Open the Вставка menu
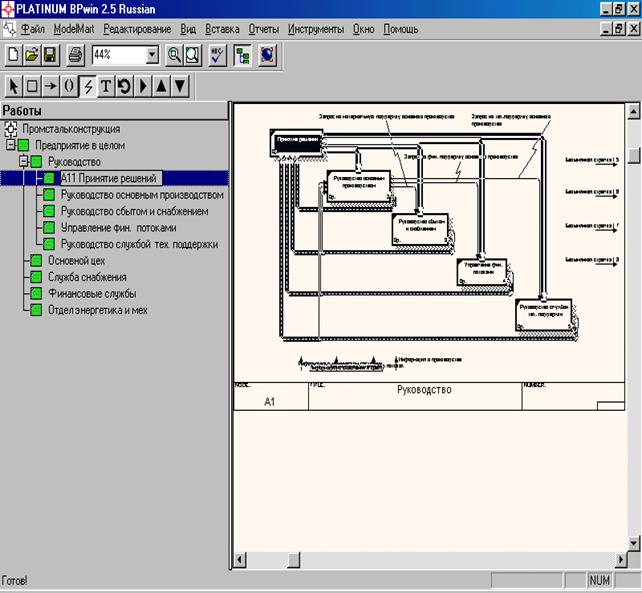The image size is (642, 593). 222,29
